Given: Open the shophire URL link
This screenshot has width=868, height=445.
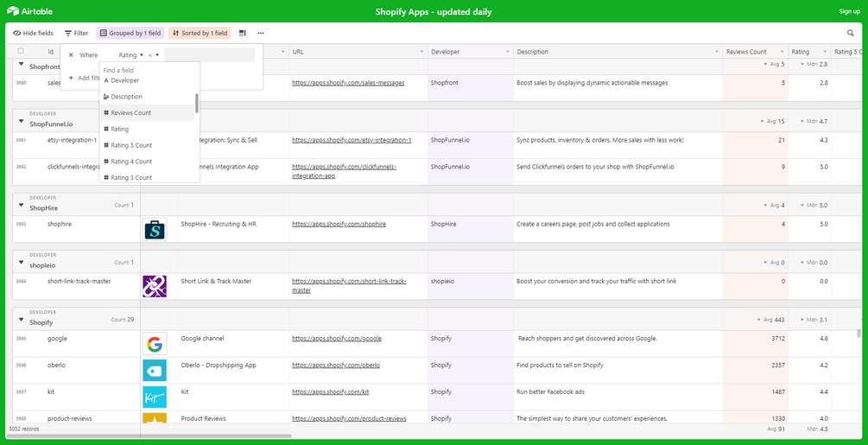Looking at the screenshot, I should [339, 224].
